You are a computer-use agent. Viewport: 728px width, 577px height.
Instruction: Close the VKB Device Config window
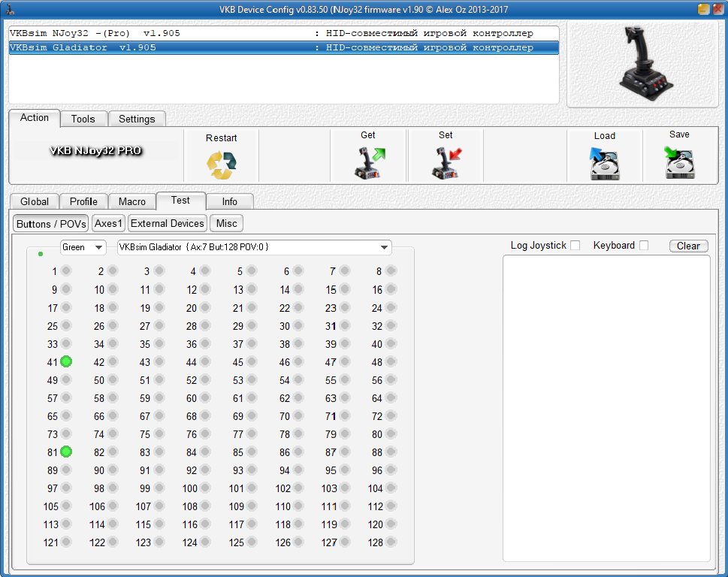click(x=717, y=9)
